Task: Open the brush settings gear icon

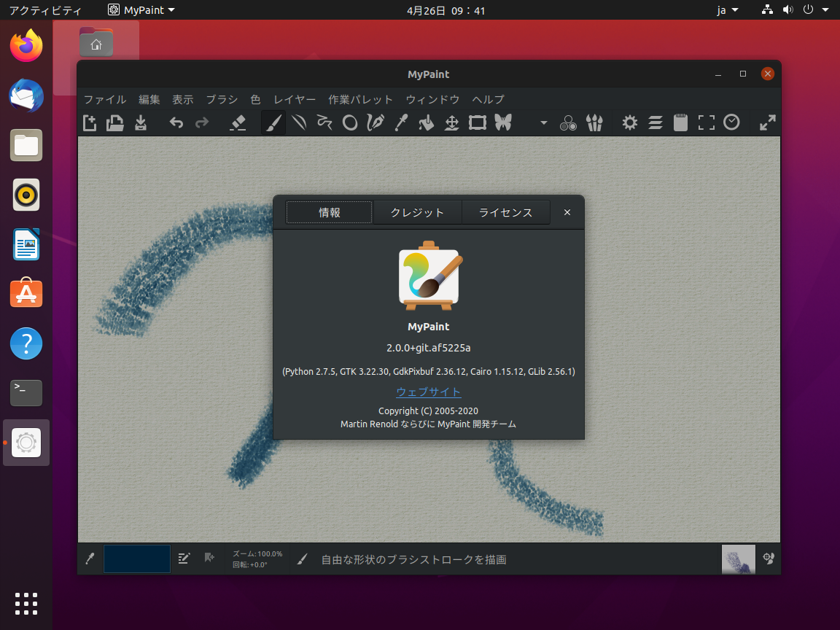Action: click(629, 122)
